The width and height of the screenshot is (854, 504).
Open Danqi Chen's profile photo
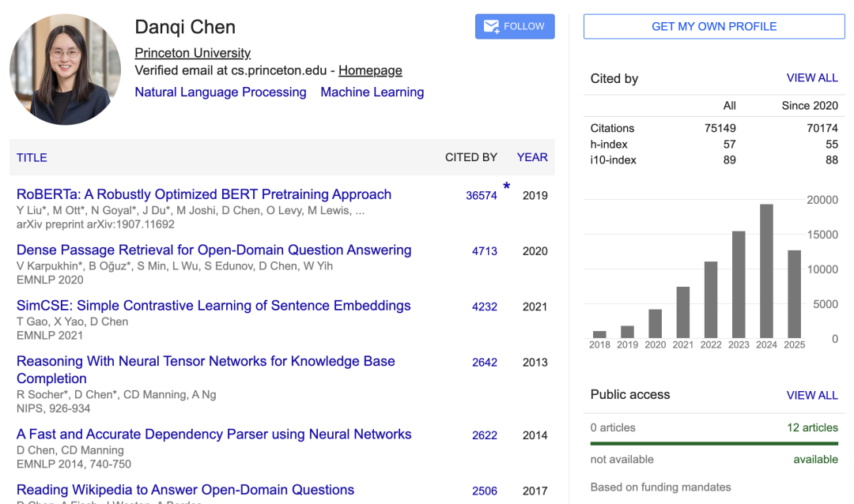pos(66,70)
